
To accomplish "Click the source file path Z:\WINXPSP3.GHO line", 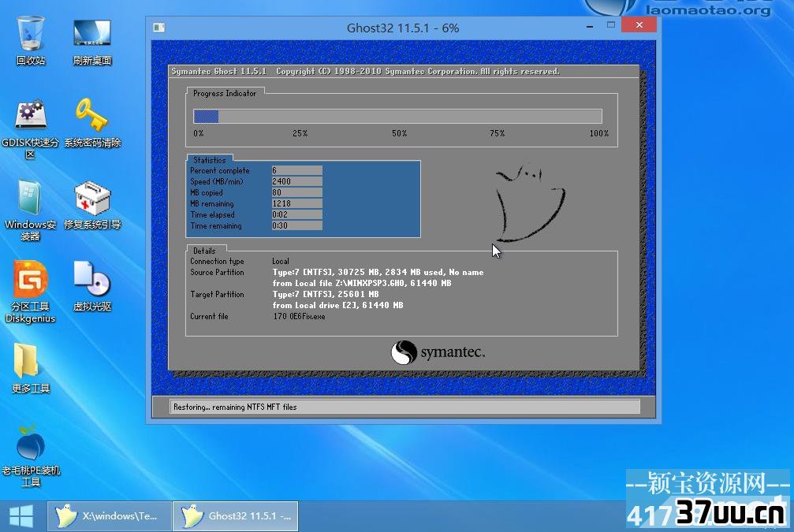I will [x=362, y=284].
